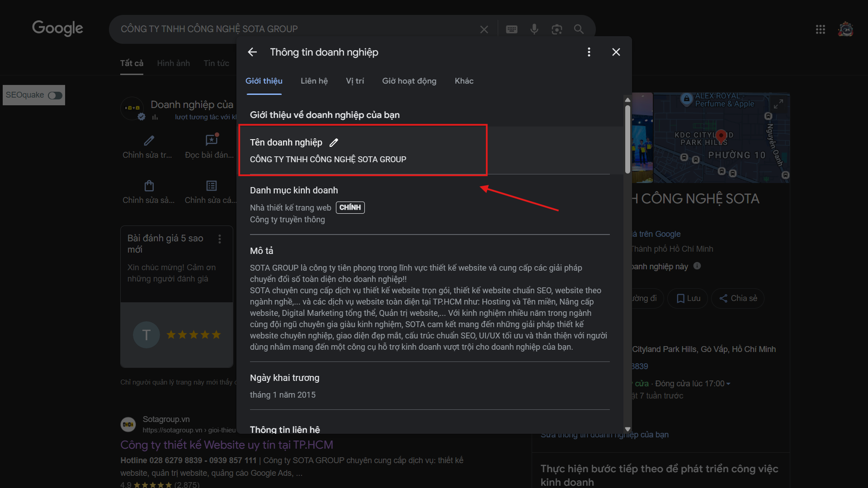The image size is (868, 488).
Task: Open options menu on 5-star review card
Action: tap(220, 239)
